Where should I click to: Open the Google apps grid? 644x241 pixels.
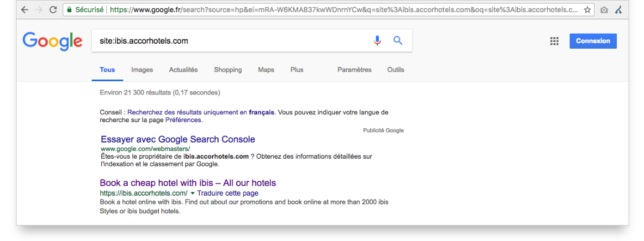(x=554, y=41)
